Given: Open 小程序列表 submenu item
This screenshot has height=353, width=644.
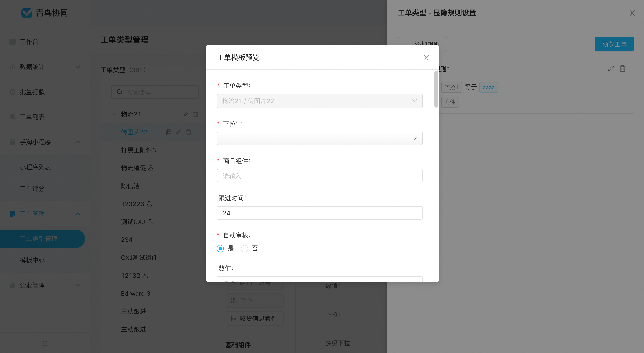Looking at the screenshot, I should point(35,167).
